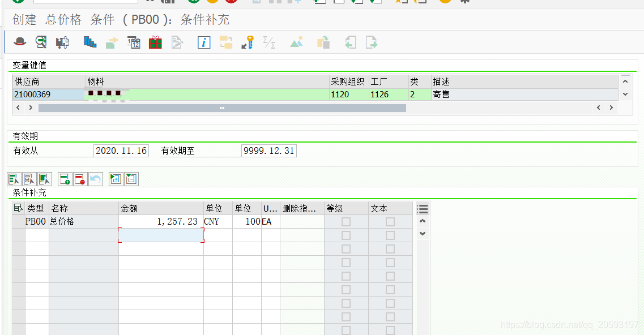Click select-all icon left of 类型 header
The width and height of the screenshot is (644, 335).
click(18, 208)
